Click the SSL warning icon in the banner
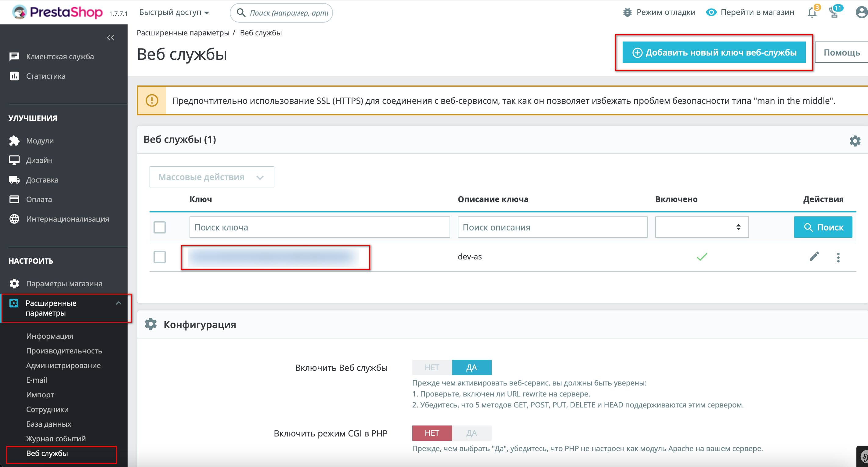This screenshot has height=467, width=868. click(152, 100)
